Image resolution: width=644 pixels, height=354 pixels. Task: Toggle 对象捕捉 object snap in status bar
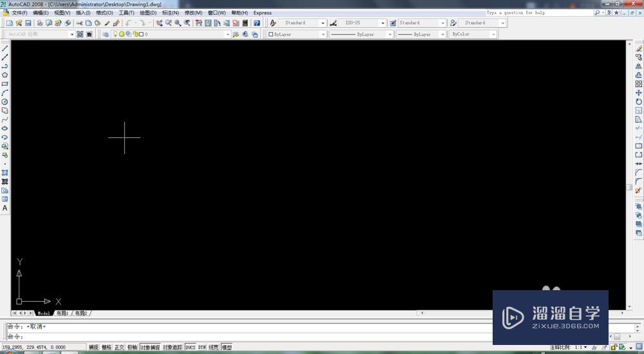click(x=150, y=348)
